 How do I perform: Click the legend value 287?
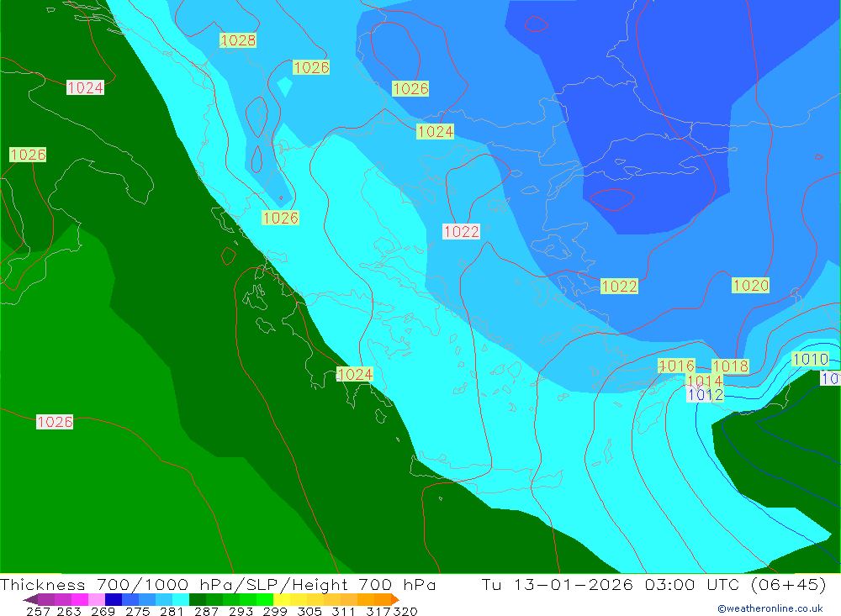click(x=206, y=611)
